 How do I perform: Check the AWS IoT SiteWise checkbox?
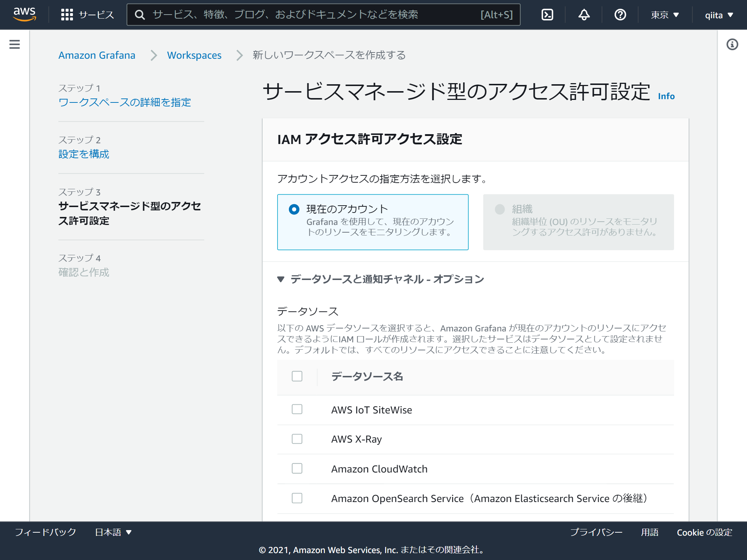(x=297, y=409)
